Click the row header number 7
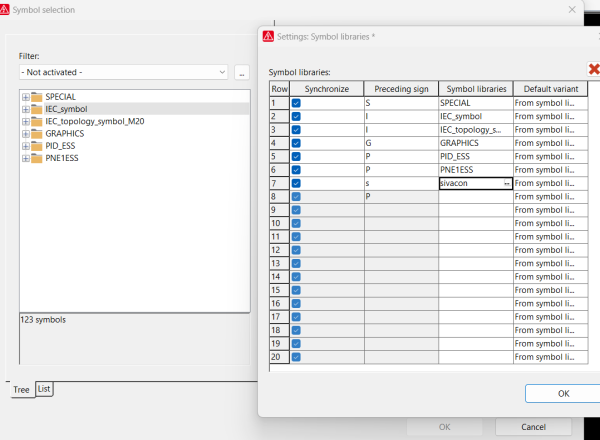The height and width of the screenshot is (440, 600). 279,184
